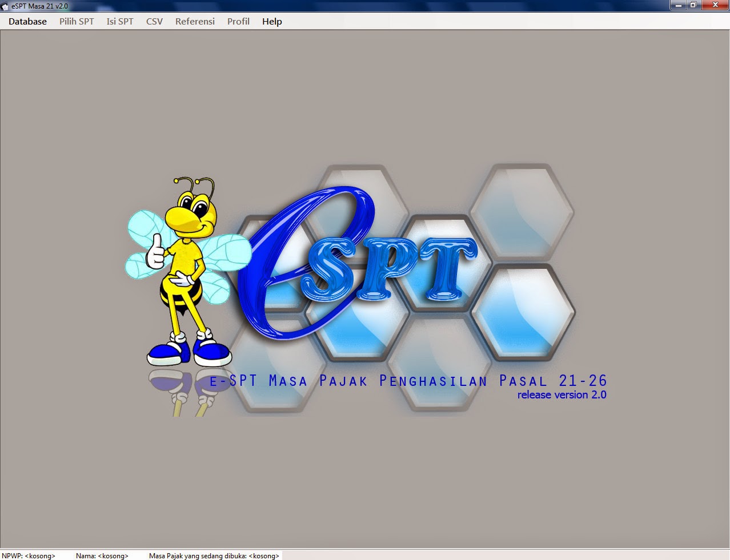Screen dimensions: 730x560
Task: Restore down the eSPT window
Action: click(693, 5)
